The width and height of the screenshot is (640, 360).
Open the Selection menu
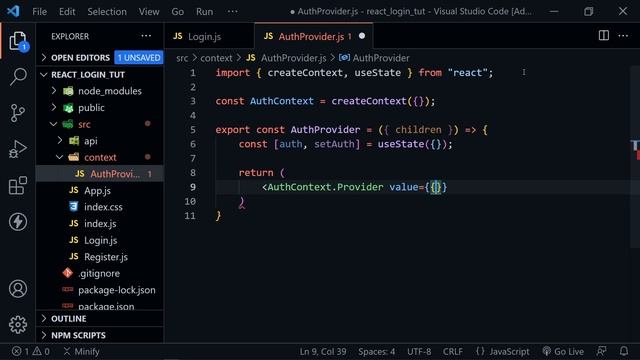tap(107, 11)
